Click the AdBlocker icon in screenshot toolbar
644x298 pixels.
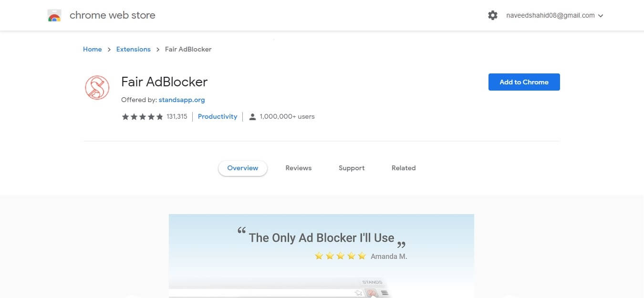point(372,293)
